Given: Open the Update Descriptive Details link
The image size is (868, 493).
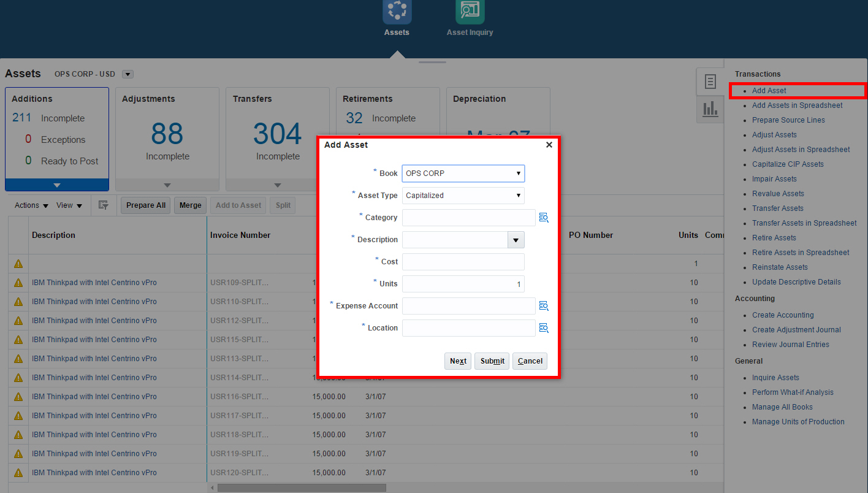Looking at the screenshot, I should [796, 282].
